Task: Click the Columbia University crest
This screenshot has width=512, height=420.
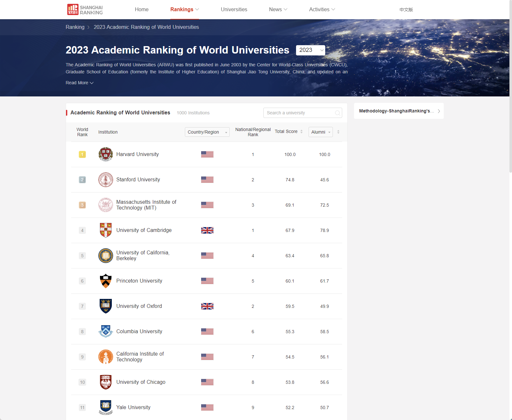Action: pos(105,331)
